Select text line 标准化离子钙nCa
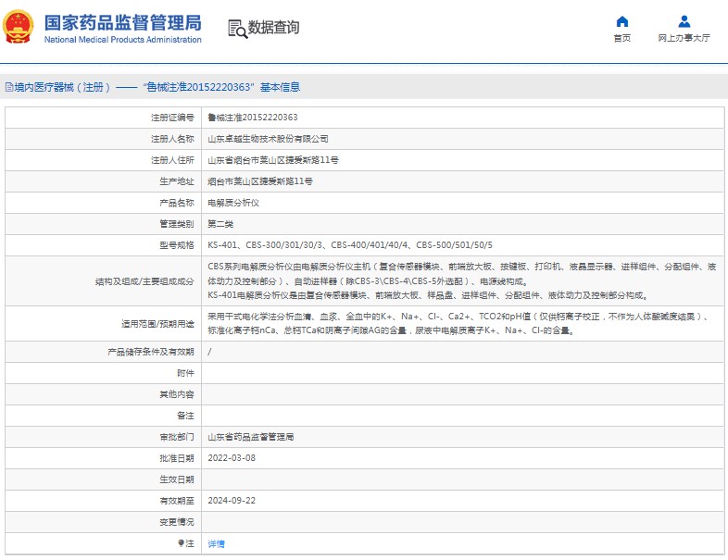This screenshot has width=728, height=560. [392, 330]
